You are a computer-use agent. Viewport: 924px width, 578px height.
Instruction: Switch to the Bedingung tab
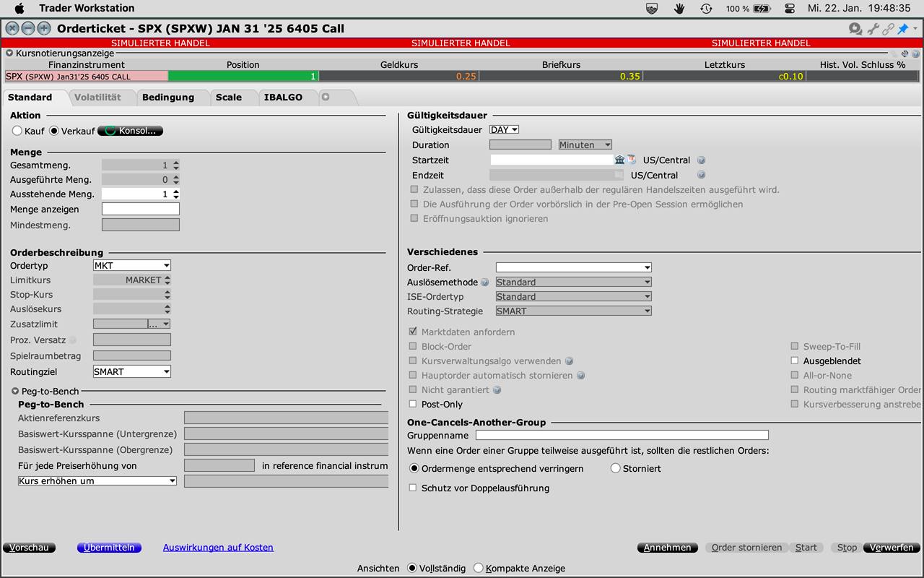167,97
